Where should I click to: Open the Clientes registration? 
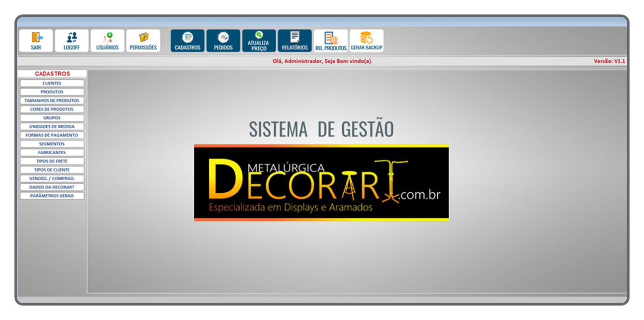52,83
